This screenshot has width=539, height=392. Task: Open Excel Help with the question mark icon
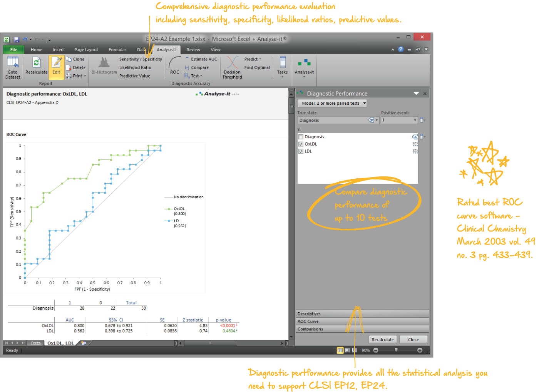(401, 49)
